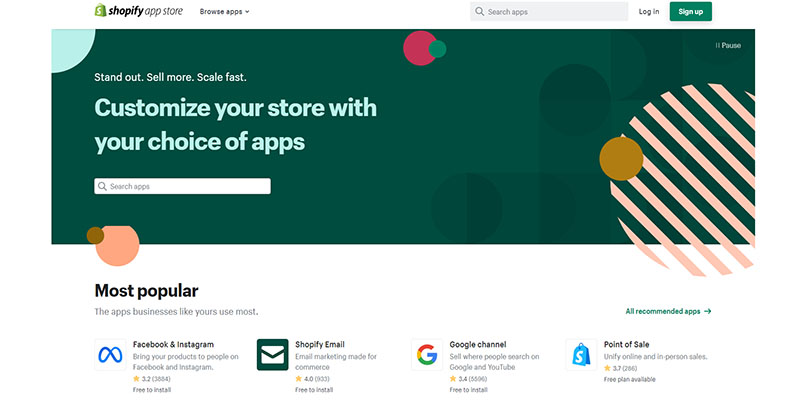The height and width of the screenshot is (400, 800).
Task: Click the 'Most popular' heading
Action: [146, 291]
